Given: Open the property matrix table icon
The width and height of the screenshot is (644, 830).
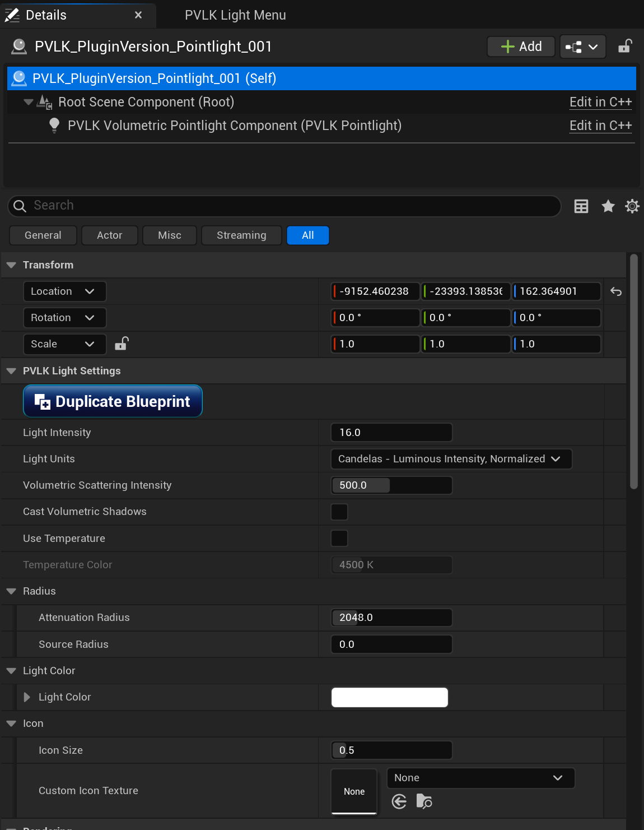Looking at the screenshot, I should point(581,206).
